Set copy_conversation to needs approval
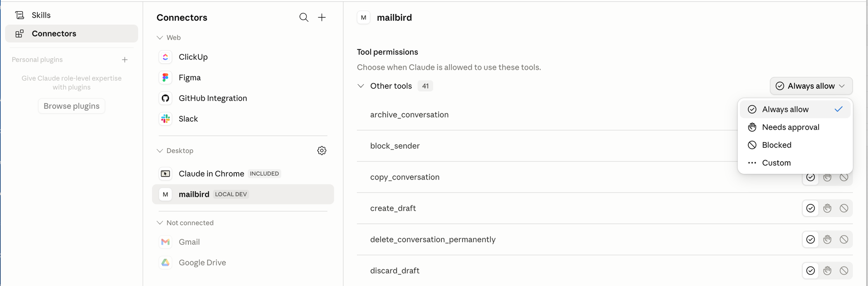Screen dimensions: 868x286 pos(827,177)
